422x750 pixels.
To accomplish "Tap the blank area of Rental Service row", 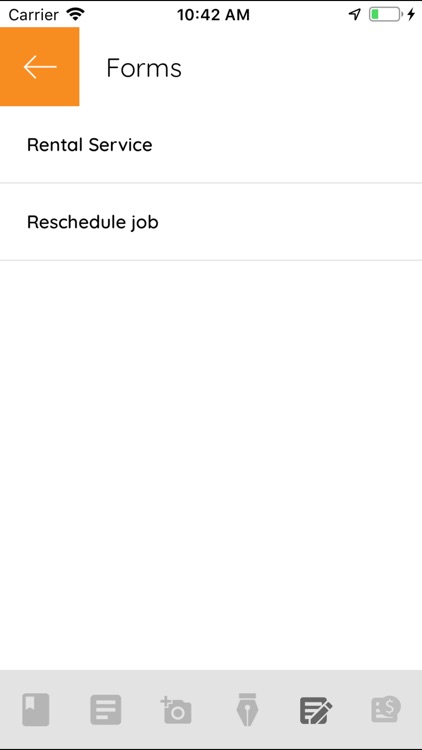I will point(287,144).
